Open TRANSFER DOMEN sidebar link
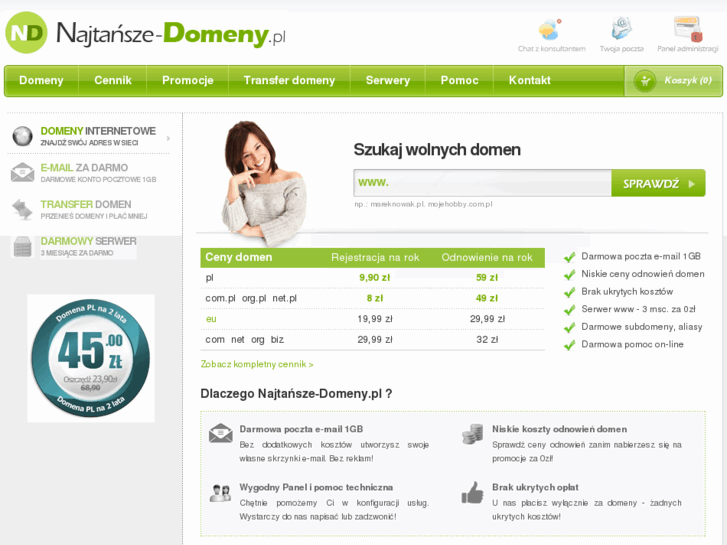The image size is (727, 545). click(x=86, y=205)
